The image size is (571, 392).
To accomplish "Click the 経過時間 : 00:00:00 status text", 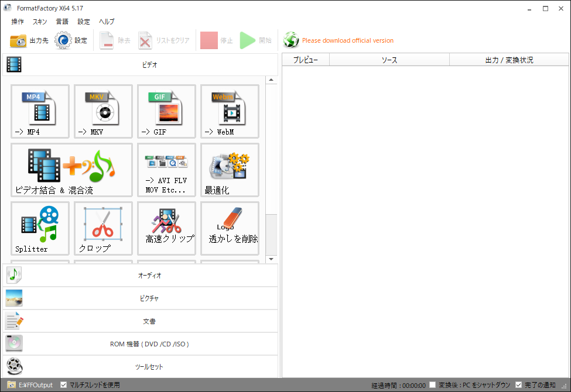I will coord(398,385).
